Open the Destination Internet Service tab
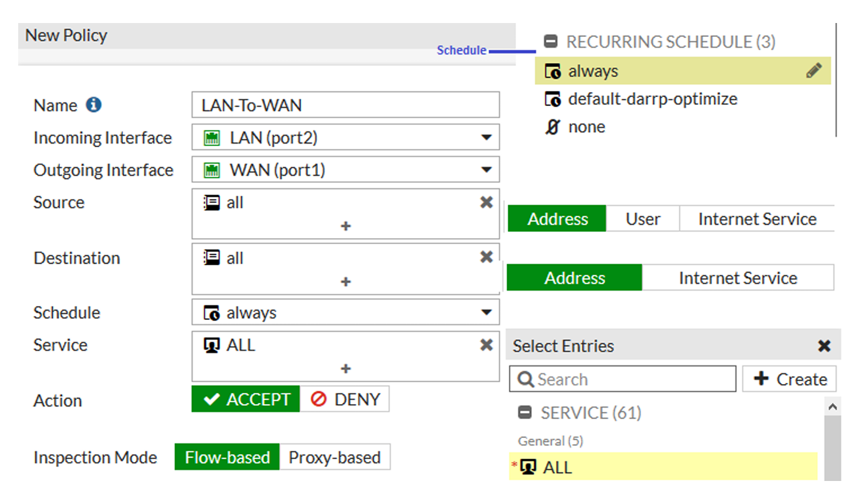 (738, 278)
